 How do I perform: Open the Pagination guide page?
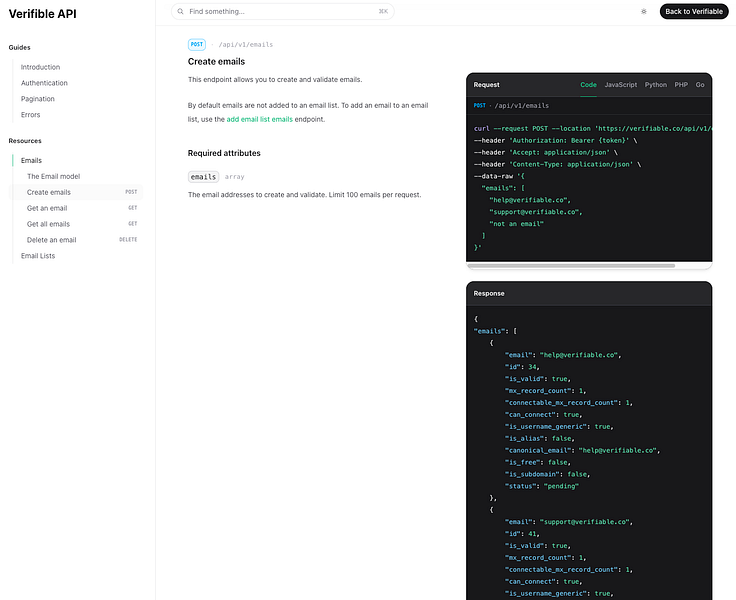[38, 99]
